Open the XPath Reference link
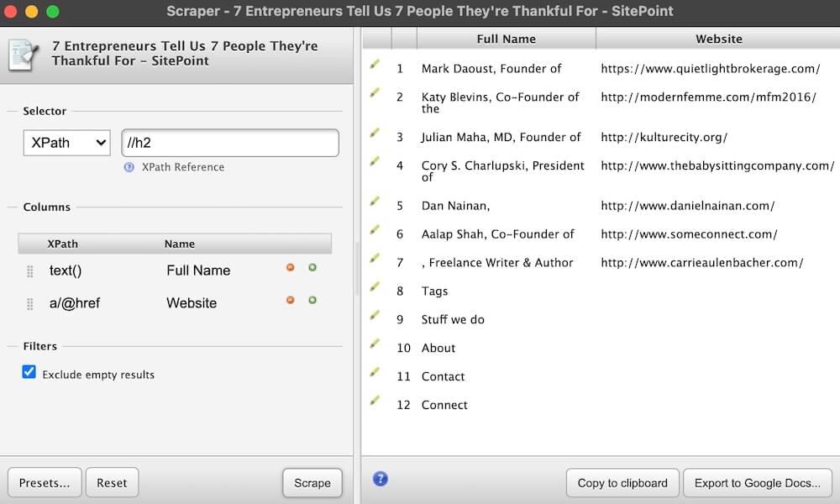Viewport: 840px width, 504px height. tap(182, 167)
